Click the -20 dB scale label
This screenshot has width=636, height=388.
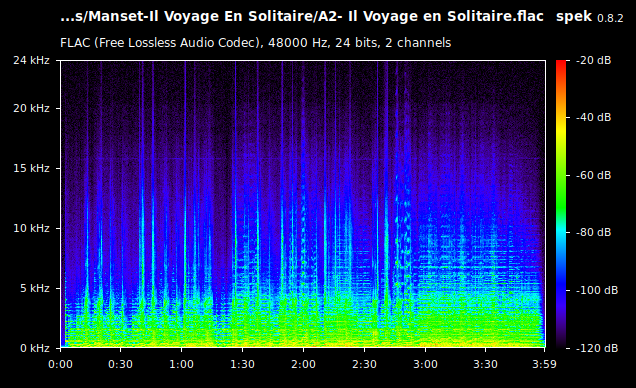(x=593, y=60)
